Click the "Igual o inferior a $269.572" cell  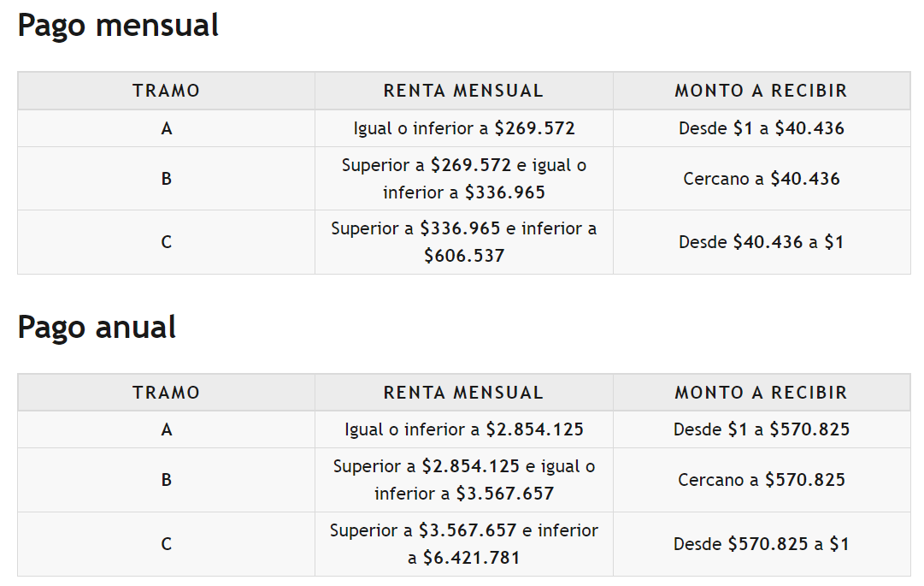pos(463,128)
